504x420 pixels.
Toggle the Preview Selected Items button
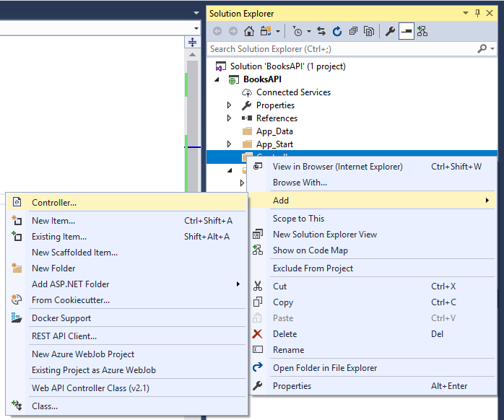coord(406,31)
